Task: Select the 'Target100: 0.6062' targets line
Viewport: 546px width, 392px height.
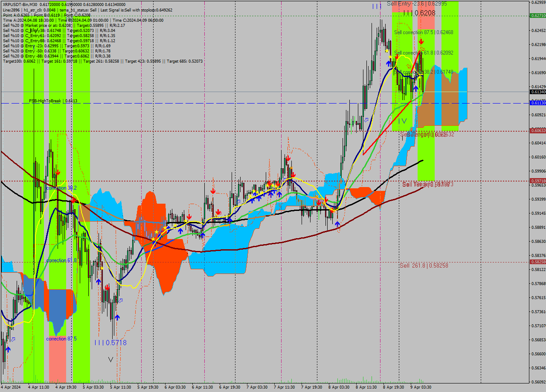Action: click(x=102, y=61)
